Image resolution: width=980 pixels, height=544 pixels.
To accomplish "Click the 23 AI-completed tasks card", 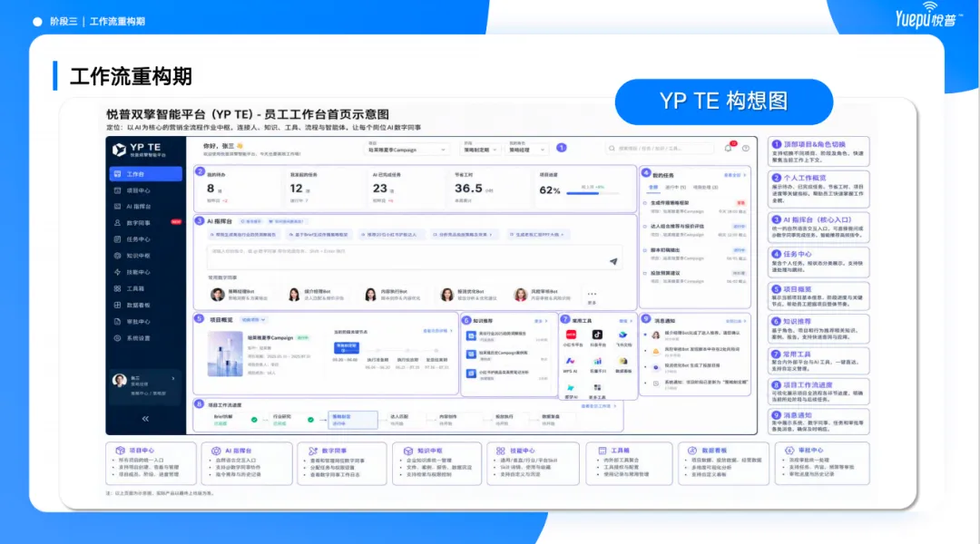I will click(405, 189).
